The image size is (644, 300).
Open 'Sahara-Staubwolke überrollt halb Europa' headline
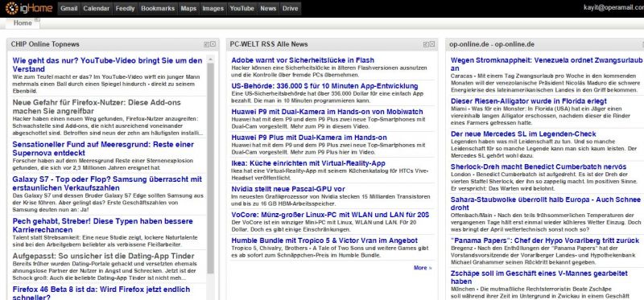click(x=546, y=203)
